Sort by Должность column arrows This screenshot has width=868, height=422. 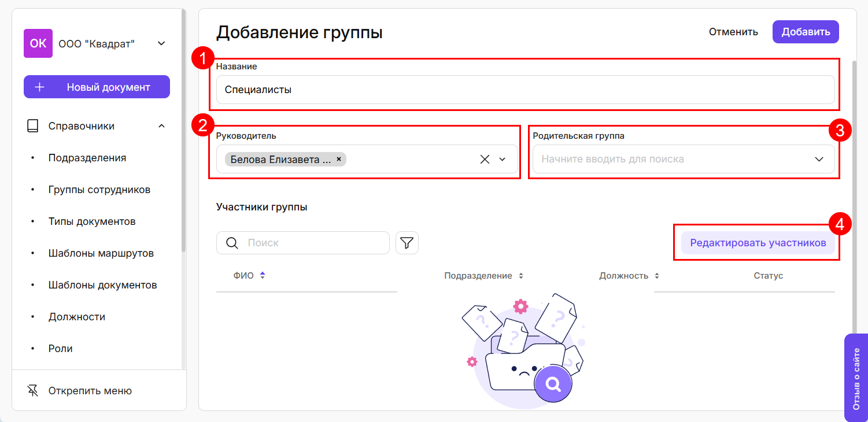657,276
